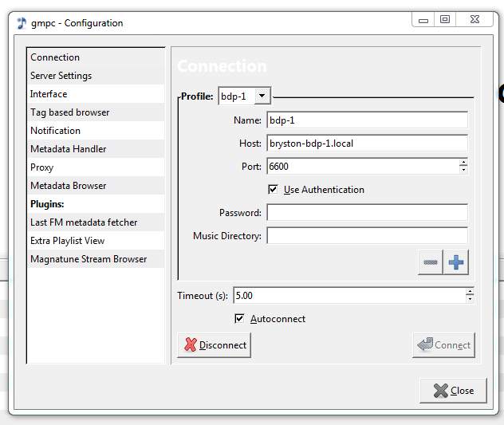Decrease Timeout value with down arrow
Viewport: 504px width, 425px height.
pos(470,299)
